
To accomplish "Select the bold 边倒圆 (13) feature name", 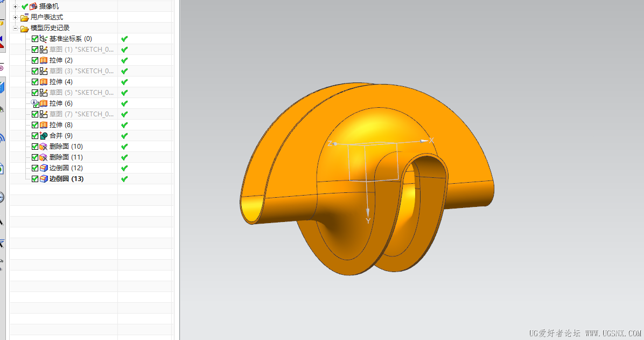I will tap(67, 179).
